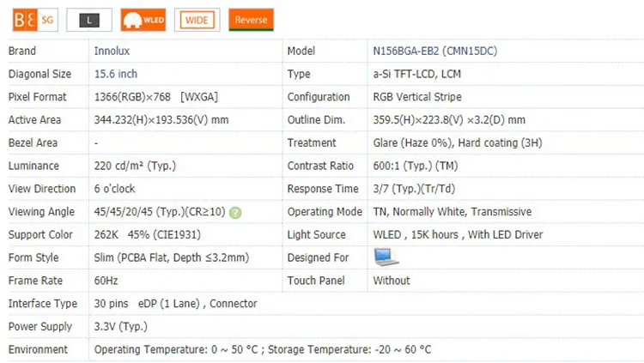This screenshot has width=644, height=363.
Task: Click the View Direction label
Action: coord(42,189)
